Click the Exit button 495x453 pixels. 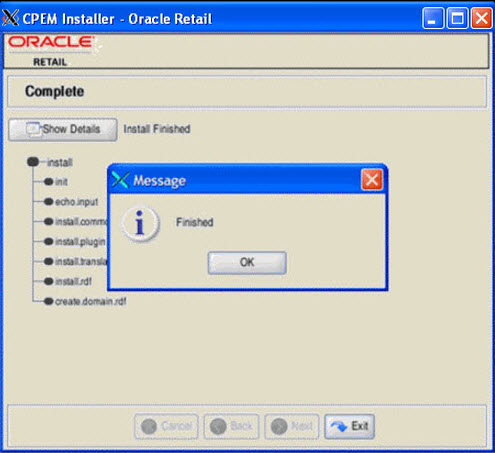coord(349,426)
